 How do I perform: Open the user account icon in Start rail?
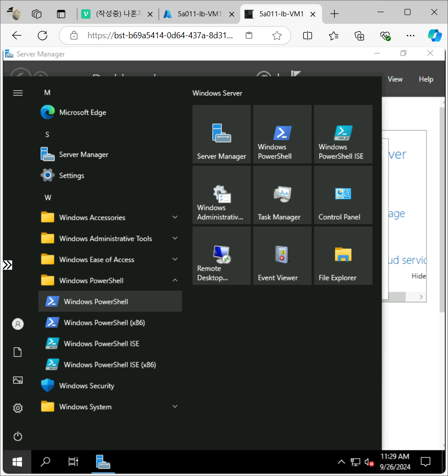coord(18,324)
